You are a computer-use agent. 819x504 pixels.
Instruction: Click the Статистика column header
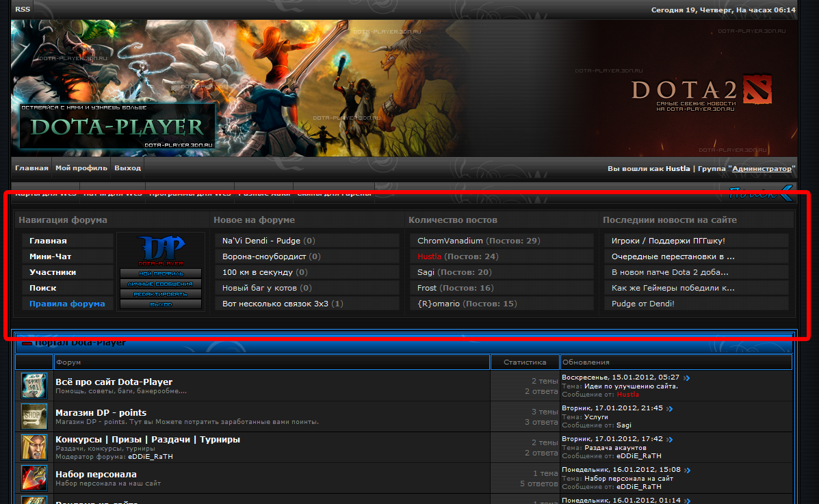pos(525,362)
